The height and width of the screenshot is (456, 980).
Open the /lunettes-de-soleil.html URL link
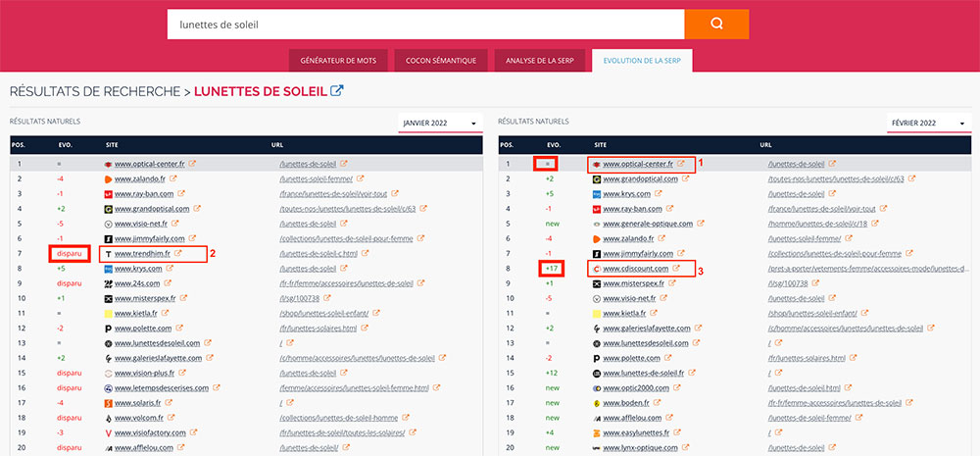click(805, 388)
